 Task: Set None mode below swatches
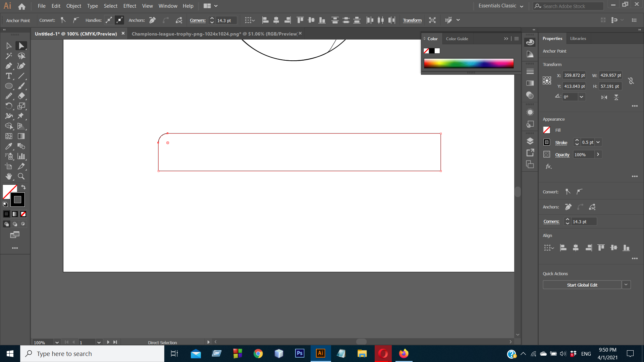[23, 214]
